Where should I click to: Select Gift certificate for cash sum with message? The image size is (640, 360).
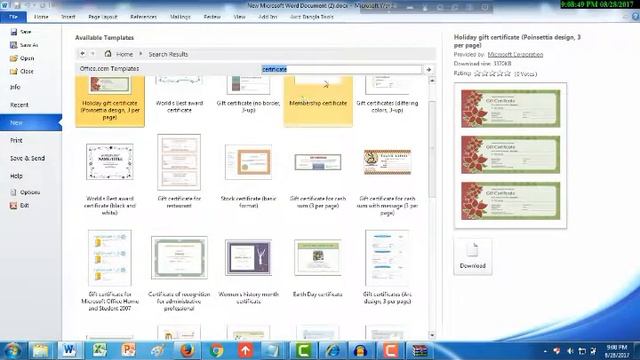[387, 182]
